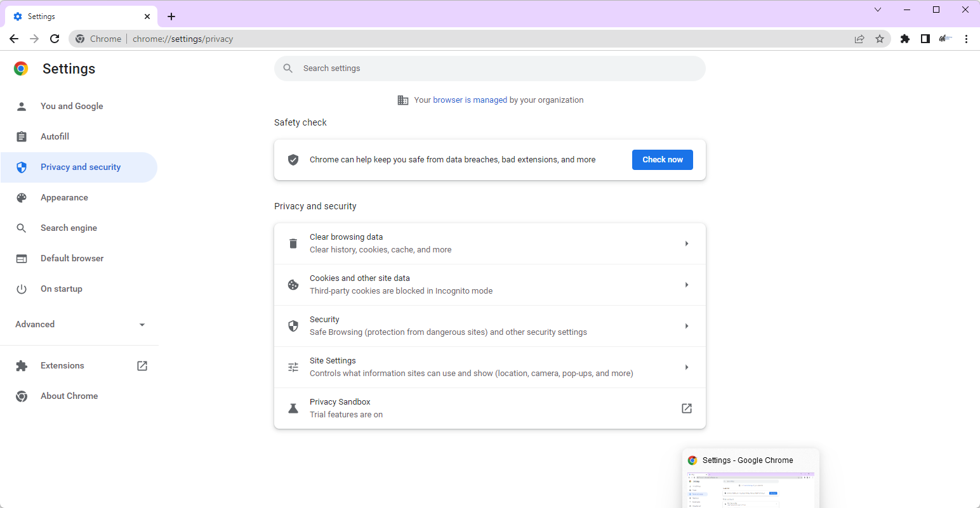This screenshot has width=980, height=508.
Task: Click the shield check icon in Safety check
Action: (293, 160)
